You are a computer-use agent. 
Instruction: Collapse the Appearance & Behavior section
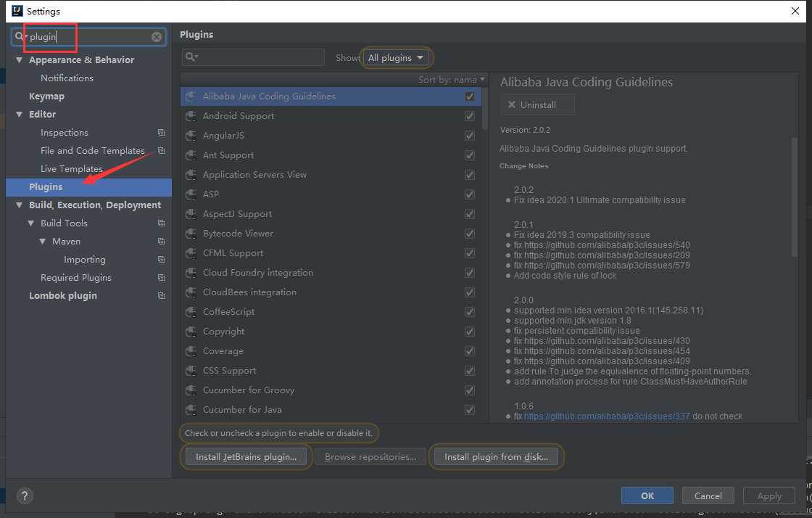pyautogui.click(x=19, y=60)
